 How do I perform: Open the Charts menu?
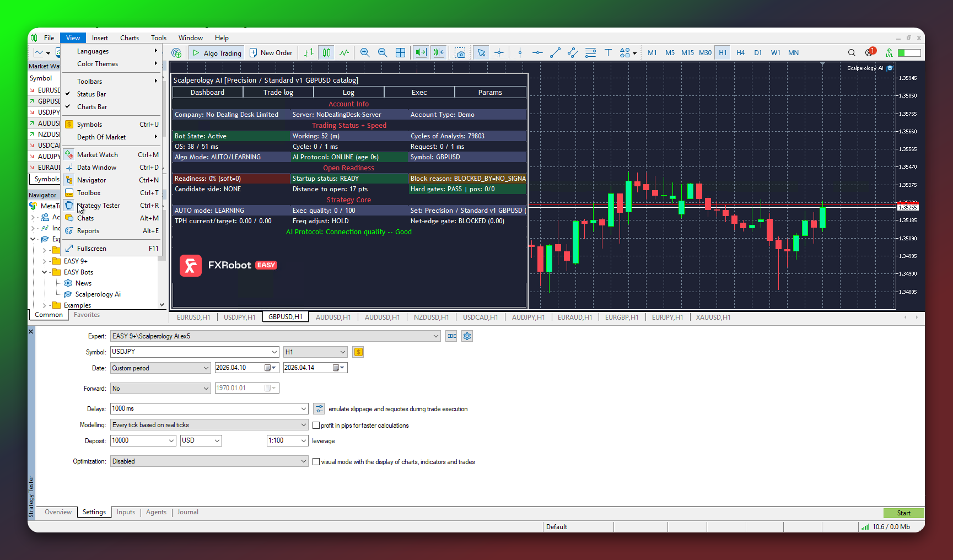[x=129, y=37]
